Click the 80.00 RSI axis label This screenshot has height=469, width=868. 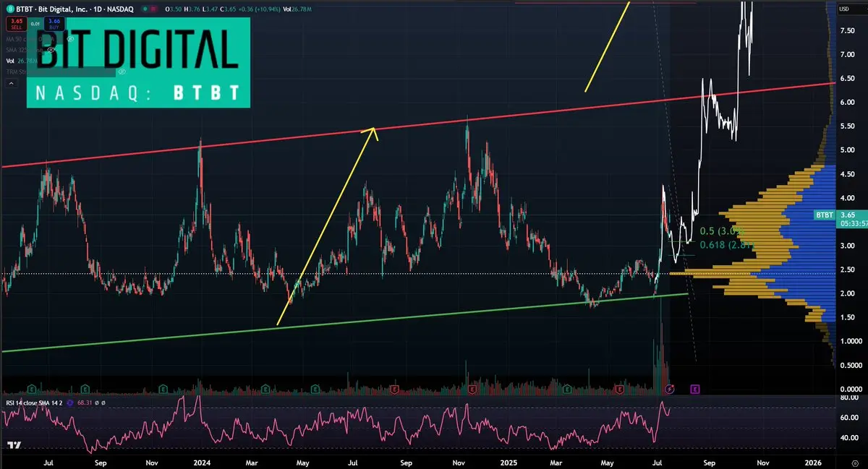849,398
